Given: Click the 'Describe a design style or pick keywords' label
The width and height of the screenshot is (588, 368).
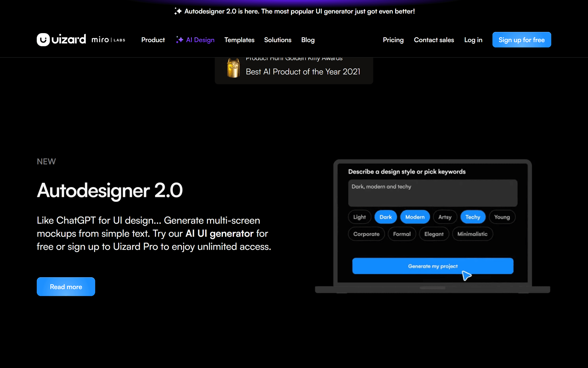Looking at the screenshot, I should [x=407, y=172].
